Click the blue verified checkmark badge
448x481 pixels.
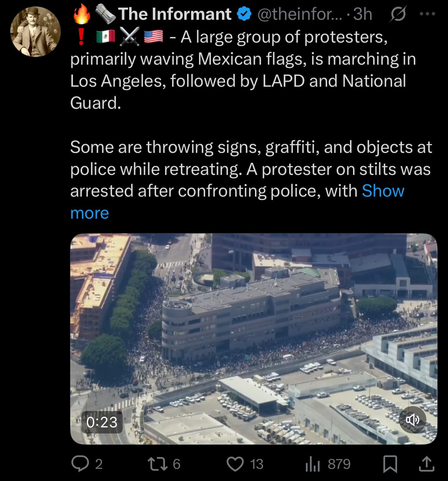(x=244, y=14)
